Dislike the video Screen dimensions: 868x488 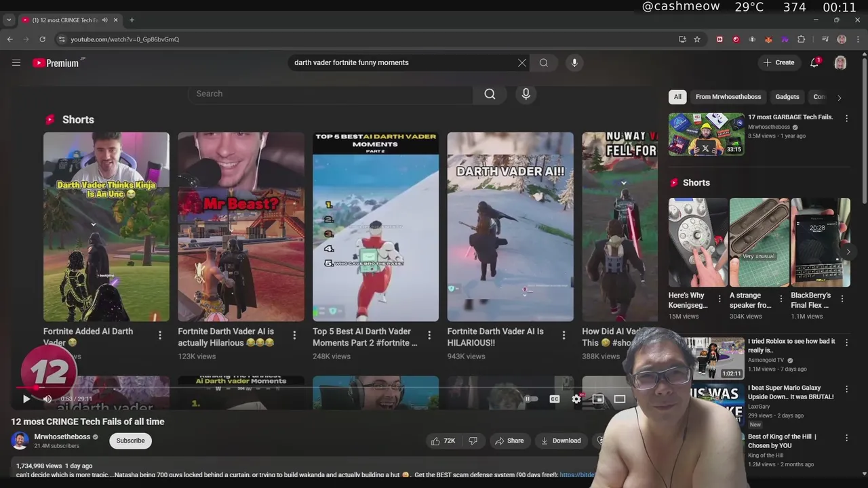[x=473, y=441]
